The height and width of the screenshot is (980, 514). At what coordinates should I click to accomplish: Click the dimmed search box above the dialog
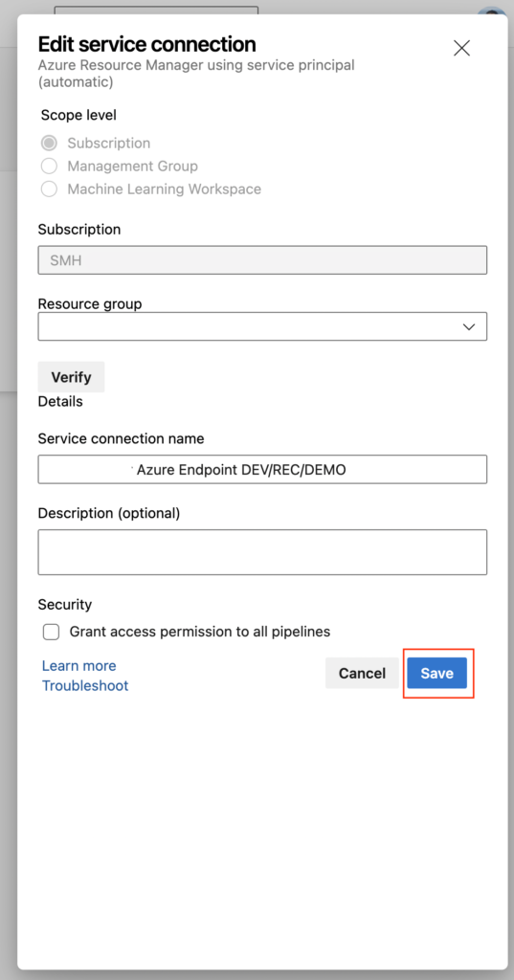pos(156,11)
